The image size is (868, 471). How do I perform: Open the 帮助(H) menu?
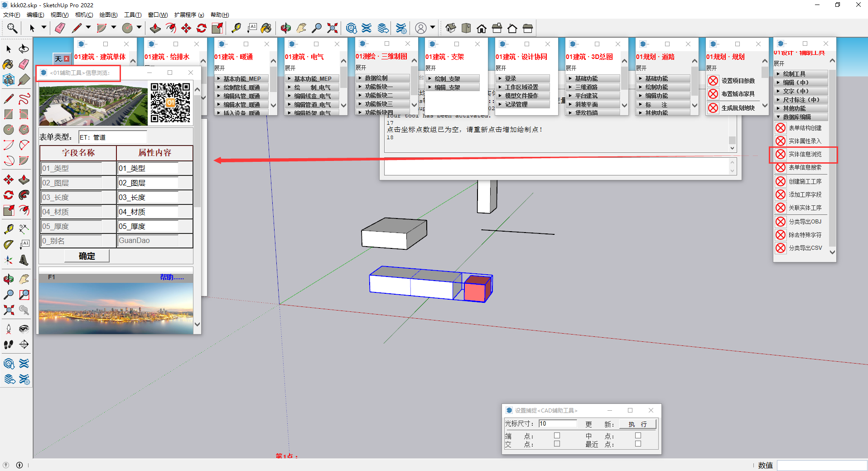pos(220,15)
